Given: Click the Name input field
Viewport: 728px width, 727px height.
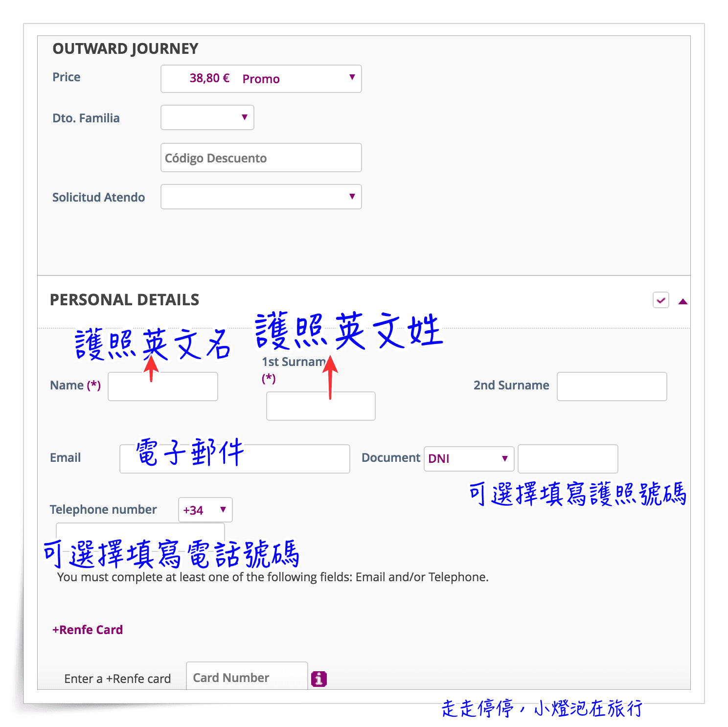Looking at the screenshot, I should [163, 386].
